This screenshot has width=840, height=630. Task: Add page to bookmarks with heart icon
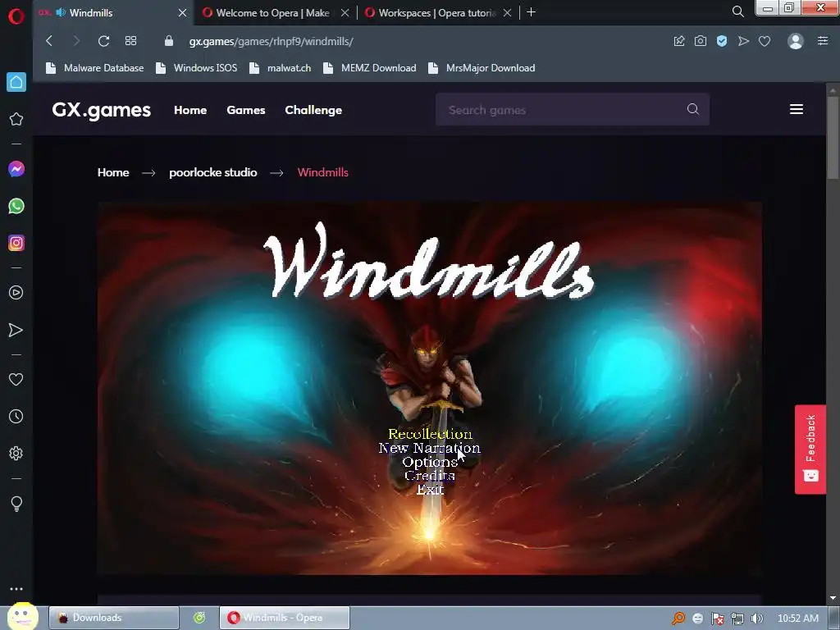coord(765,41)
